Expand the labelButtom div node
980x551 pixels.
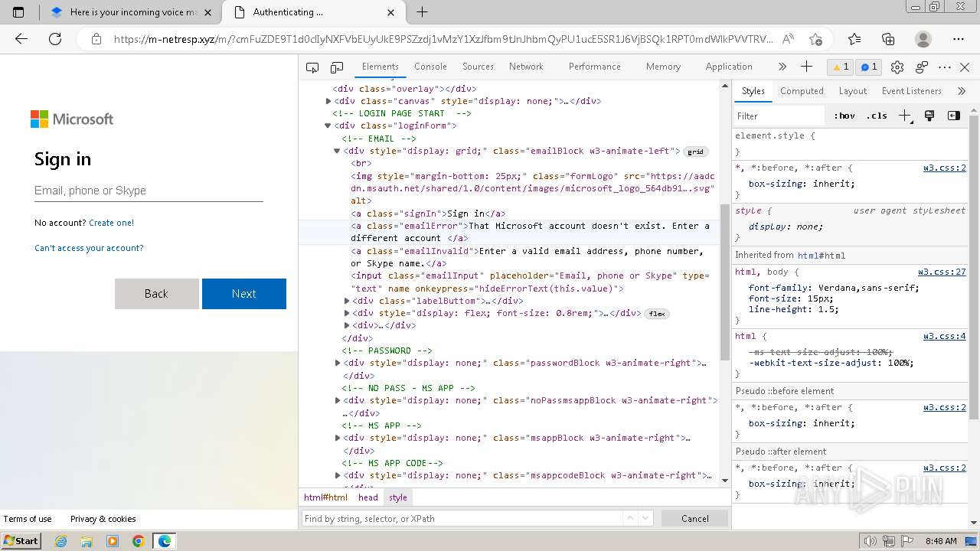click(347, 301)
